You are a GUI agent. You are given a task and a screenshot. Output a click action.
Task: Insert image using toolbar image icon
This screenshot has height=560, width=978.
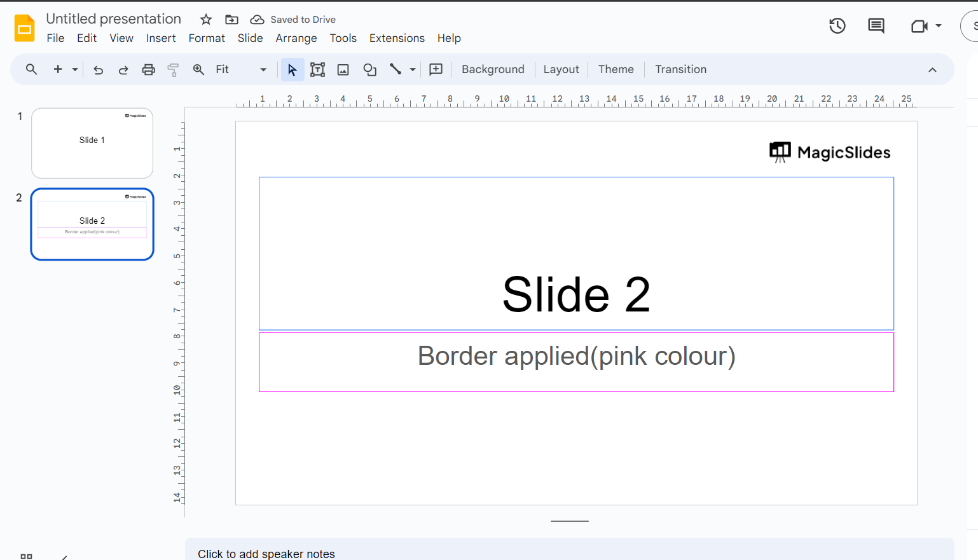tap(343, 70)
